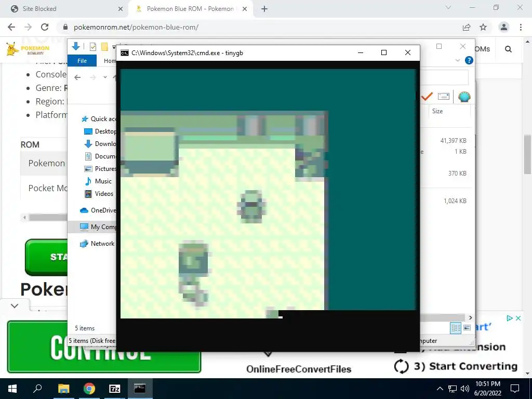Open Google Chrome from the taskbar

(x=89, y=389)
